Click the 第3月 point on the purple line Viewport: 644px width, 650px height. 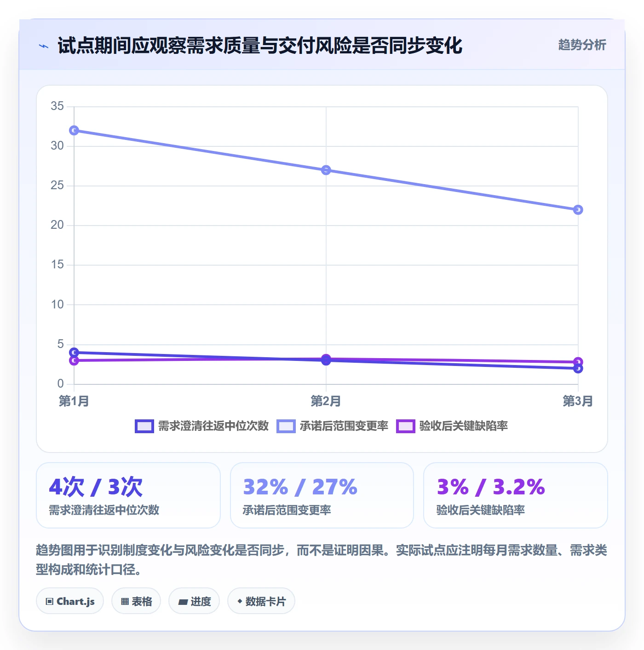click(x=578, y=362)
